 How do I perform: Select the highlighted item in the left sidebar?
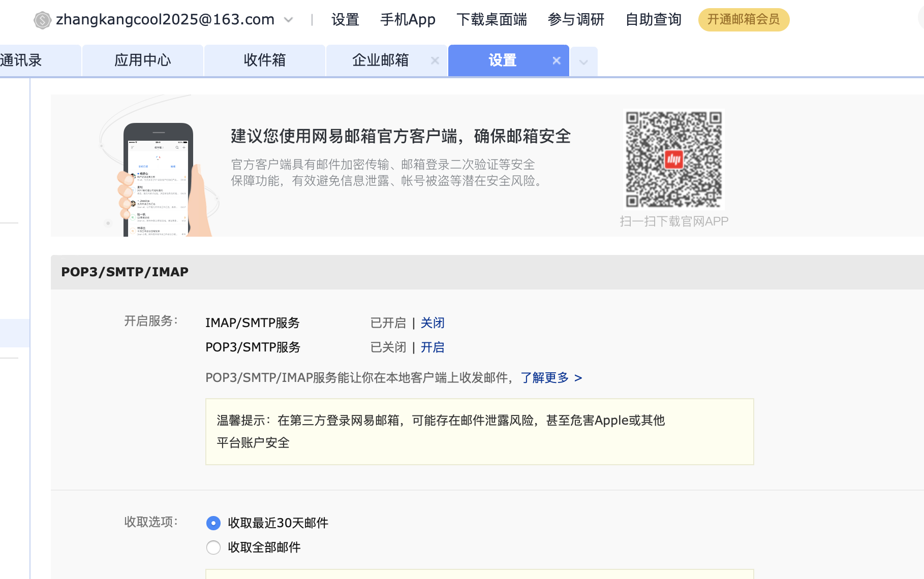[14, 333]
